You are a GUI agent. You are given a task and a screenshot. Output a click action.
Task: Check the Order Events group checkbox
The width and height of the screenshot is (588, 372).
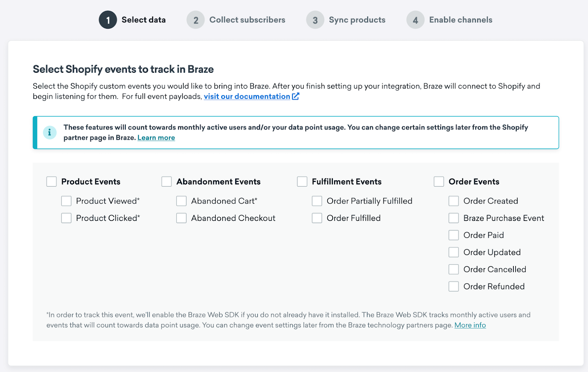439,182
